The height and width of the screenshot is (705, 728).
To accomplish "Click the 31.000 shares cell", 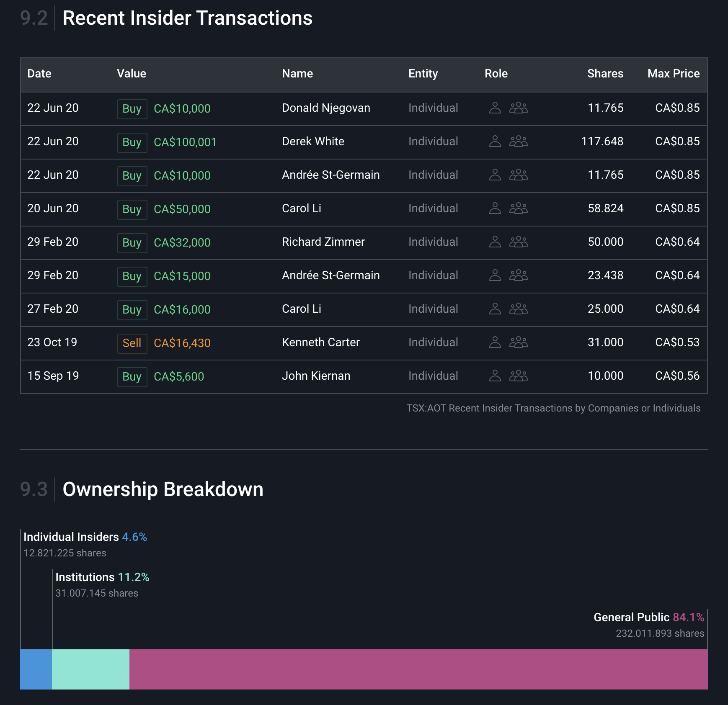I will [x=606, y=342].
